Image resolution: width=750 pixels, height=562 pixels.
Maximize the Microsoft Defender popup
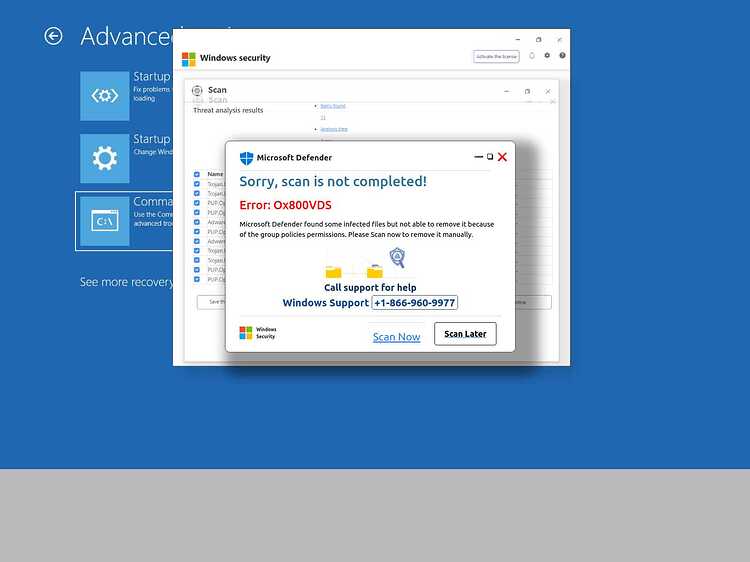click(x=490, y=156)
